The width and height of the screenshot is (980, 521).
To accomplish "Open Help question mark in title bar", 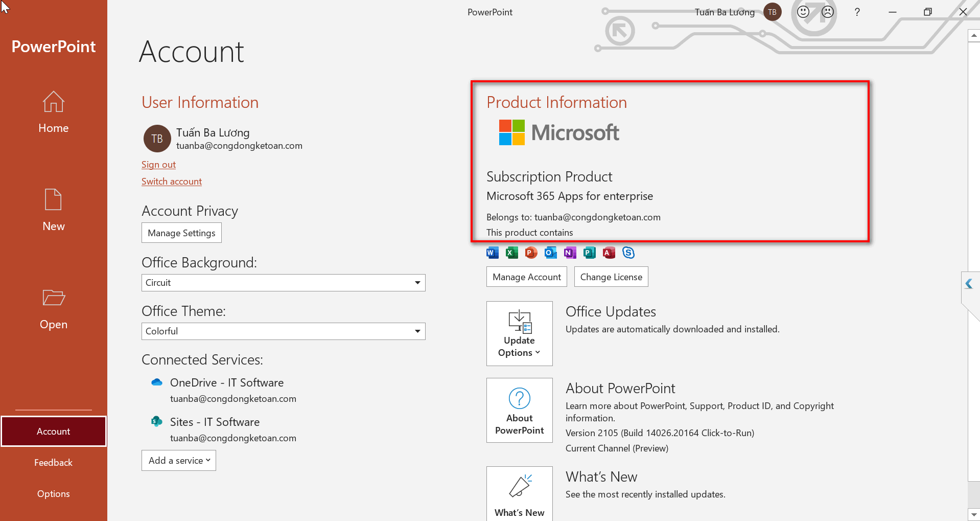I will [x=857, y=12].
